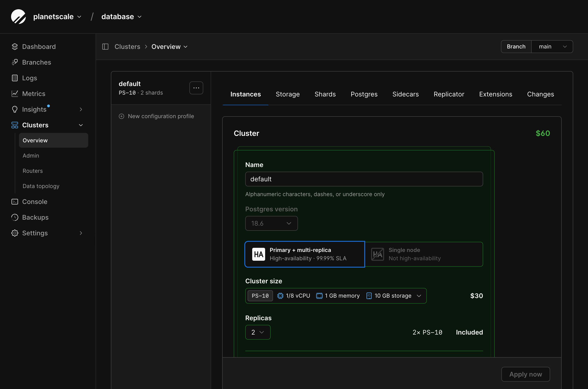Toggle the sidebar panel icon
The image size is (588, 389).
[x=105, y=47]
